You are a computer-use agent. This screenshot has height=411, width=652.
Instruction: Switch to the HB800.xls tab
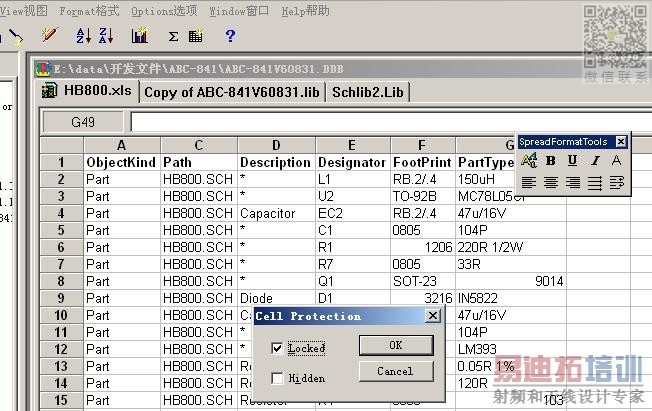point(88,91)
